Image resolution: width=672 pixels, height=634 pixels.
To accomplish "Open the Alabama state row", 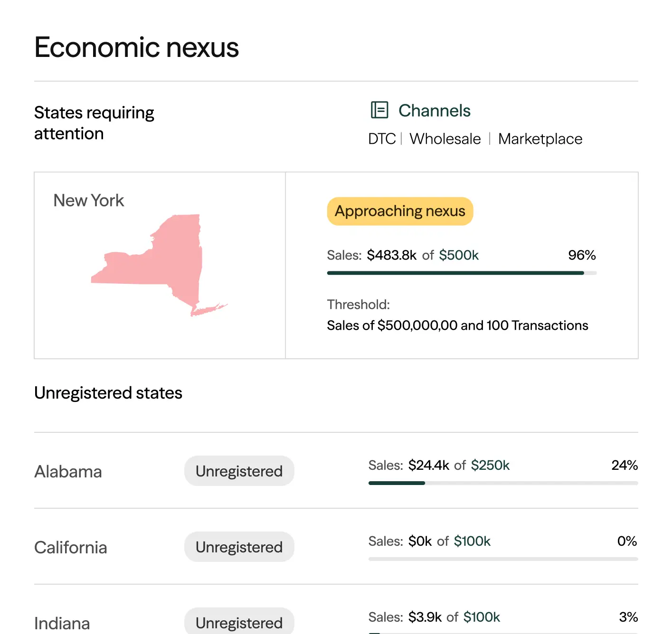I will 68,471.
